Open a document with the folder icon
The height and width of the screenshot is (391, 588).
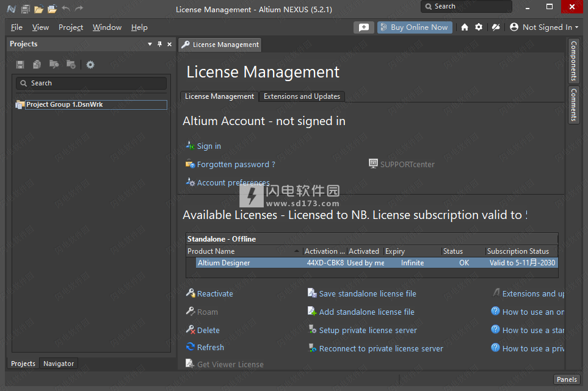pos(38,9)
